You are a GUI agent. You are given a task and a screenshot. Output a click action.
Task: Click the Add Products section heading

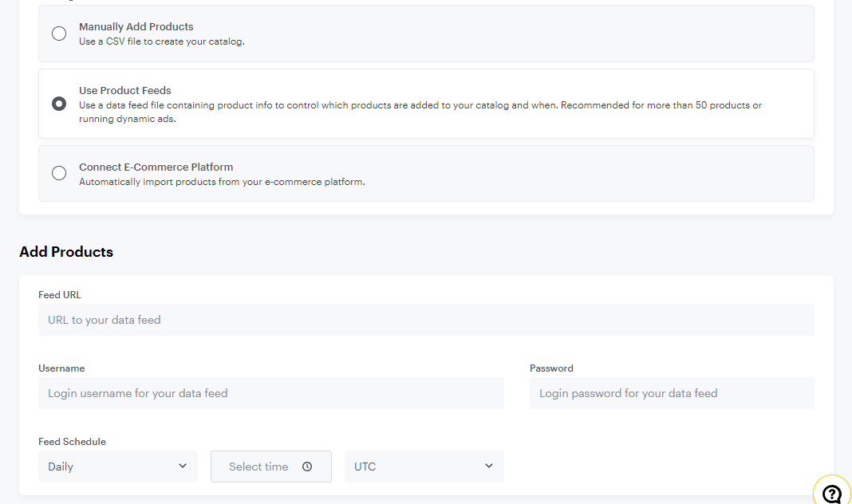coord(66,252)
